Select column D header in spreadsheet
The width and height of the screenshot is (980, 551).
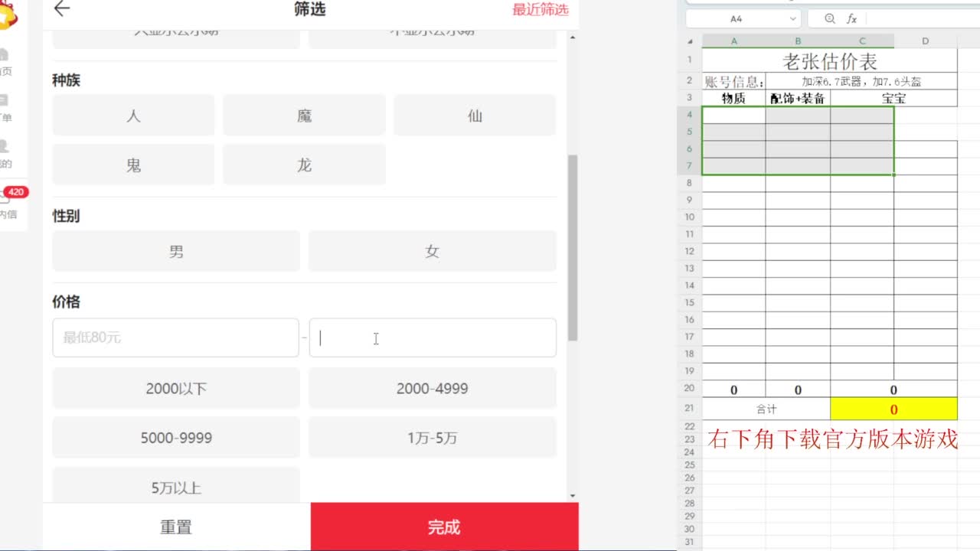[926, 41]
